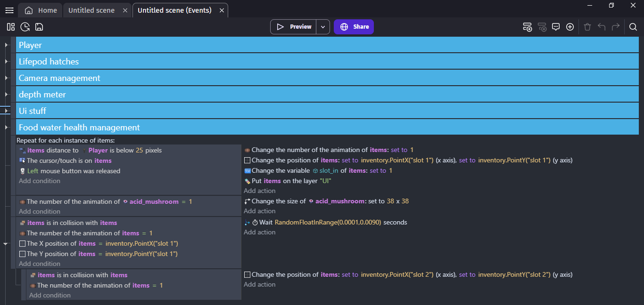Open the hamburger main menu
The width and height of the screenshot is (644, 305).
tap(9, 10)
